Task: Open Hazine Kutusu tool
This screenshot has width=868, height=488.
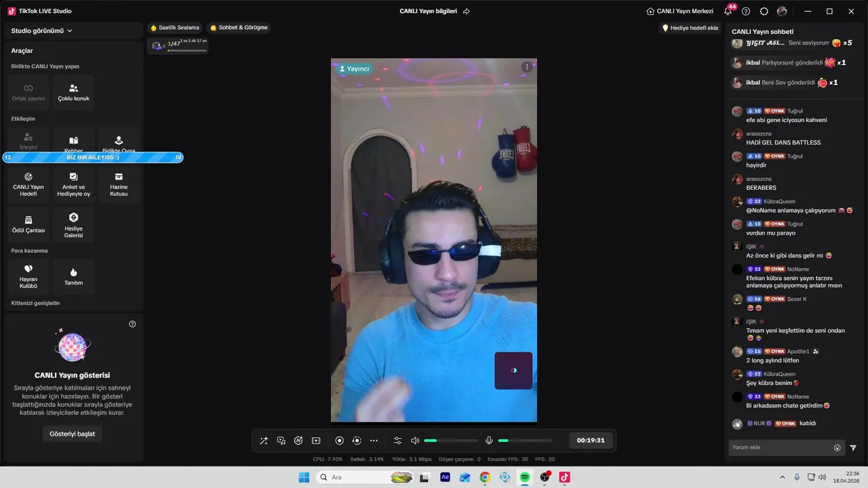Action: (x=119, y=184)
